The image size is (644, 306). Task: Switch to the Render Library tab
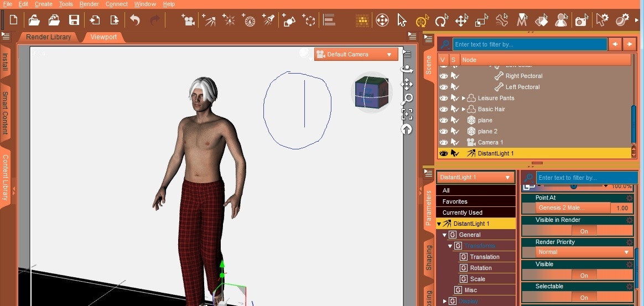coord(49,37)
